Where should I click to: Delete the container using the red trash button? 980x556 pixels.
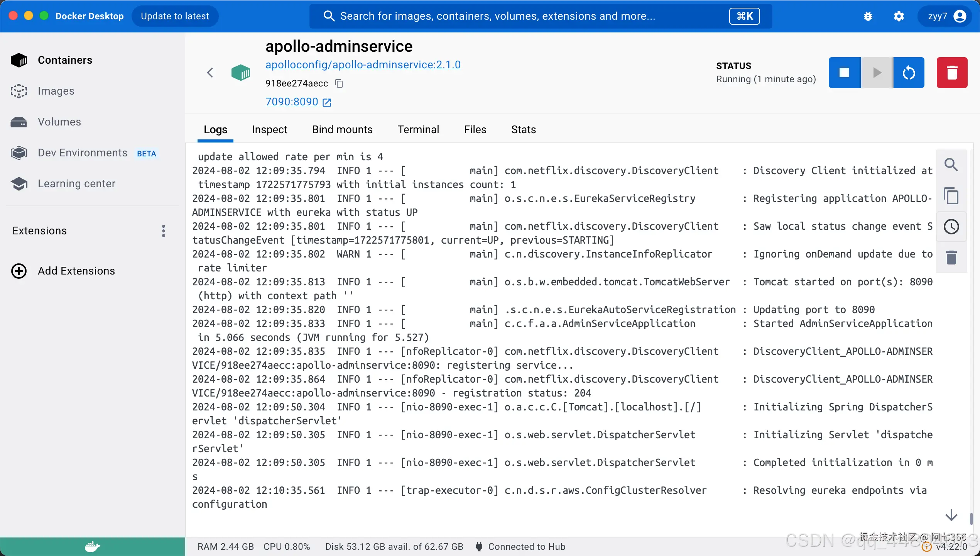[x=951, y=73]
